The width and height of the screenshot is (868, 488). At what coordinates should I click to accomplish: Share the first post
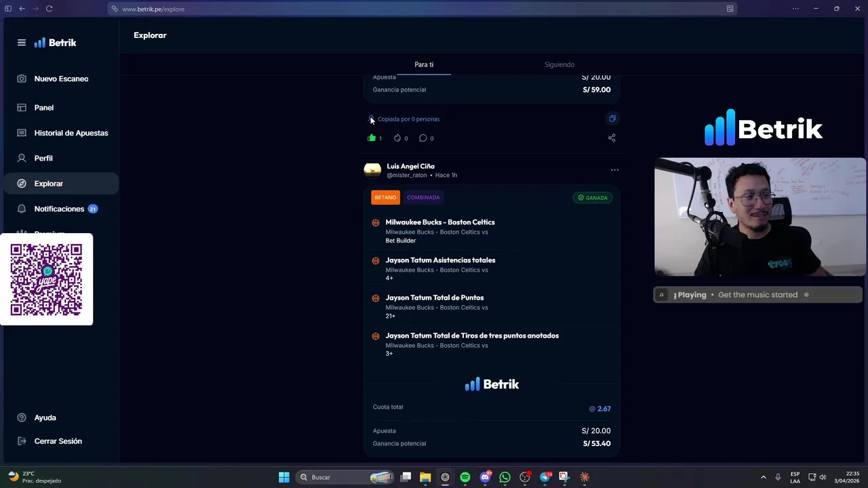[612, 138]
